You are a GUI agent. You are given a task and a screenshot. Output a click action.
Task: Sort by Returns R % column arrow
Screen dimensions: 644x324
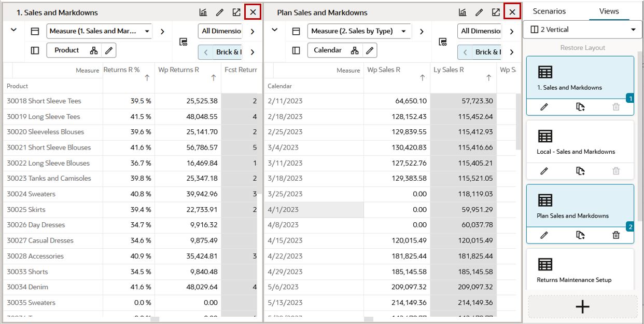[147, 78]
